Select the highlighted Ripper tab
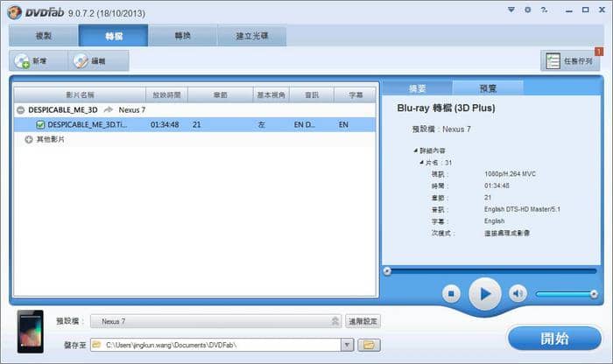 click(113, 36)
